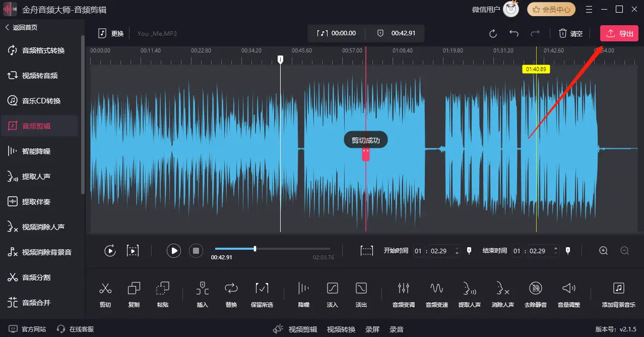Export the audio with 导出 button
The image size is (644, 337).
click(619, 33)
